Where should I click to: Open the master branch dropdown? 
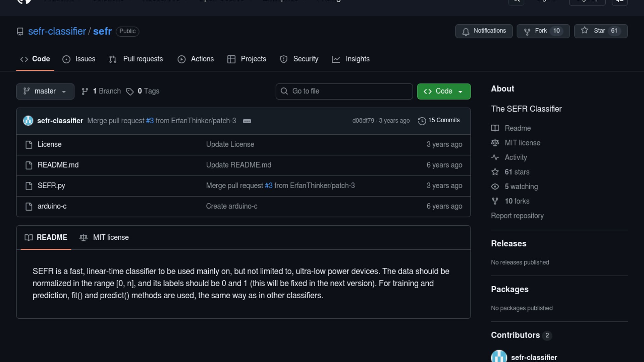click(45, 92)
